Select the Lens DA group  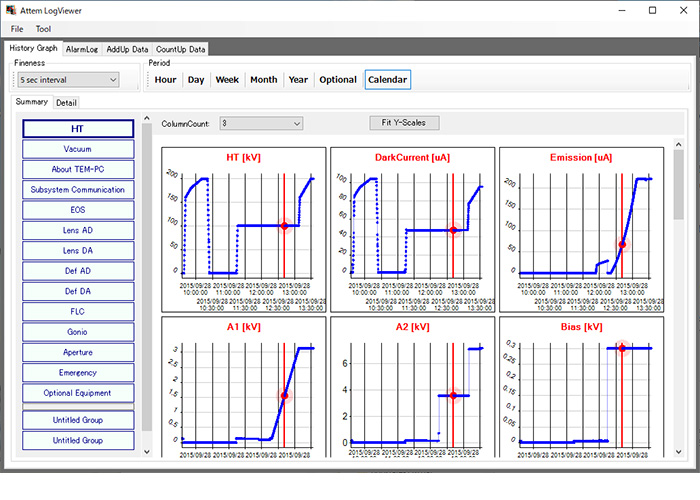[78, 251]
